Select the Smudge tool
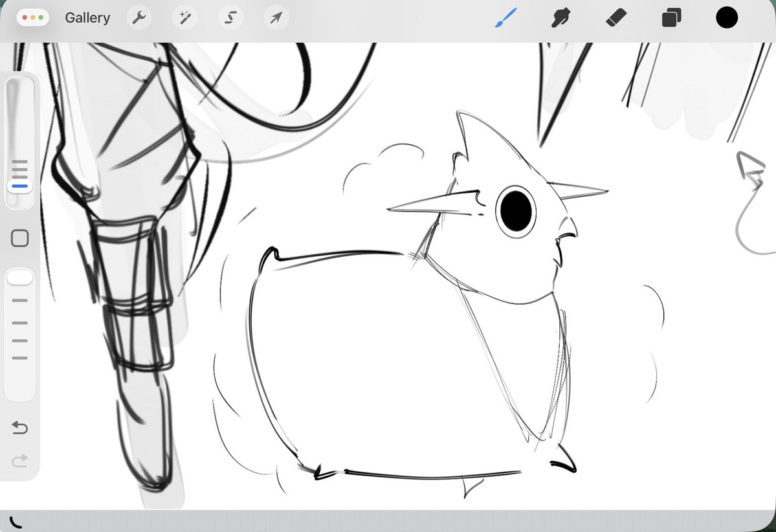 pyautogui.click(x=560, y=18)
